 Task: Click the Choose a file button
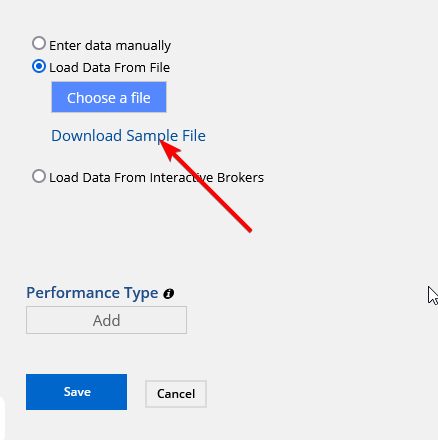109,97
